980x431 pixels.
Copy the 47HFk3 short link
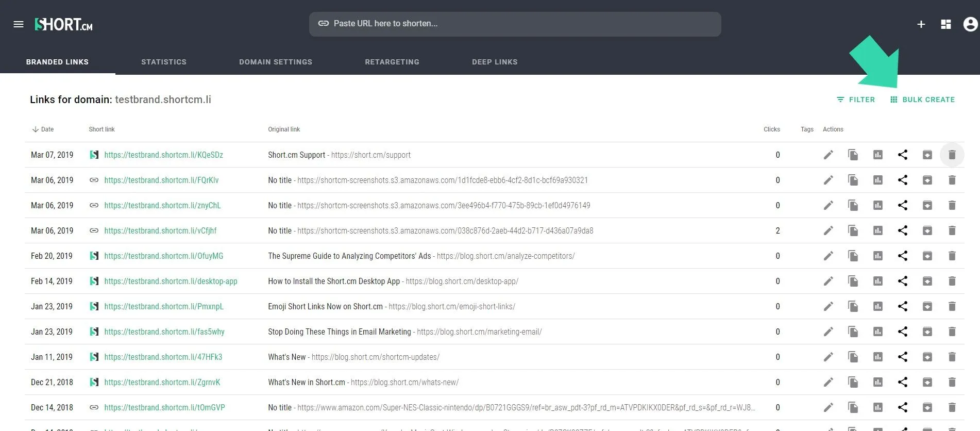click(x=853, y=357)
